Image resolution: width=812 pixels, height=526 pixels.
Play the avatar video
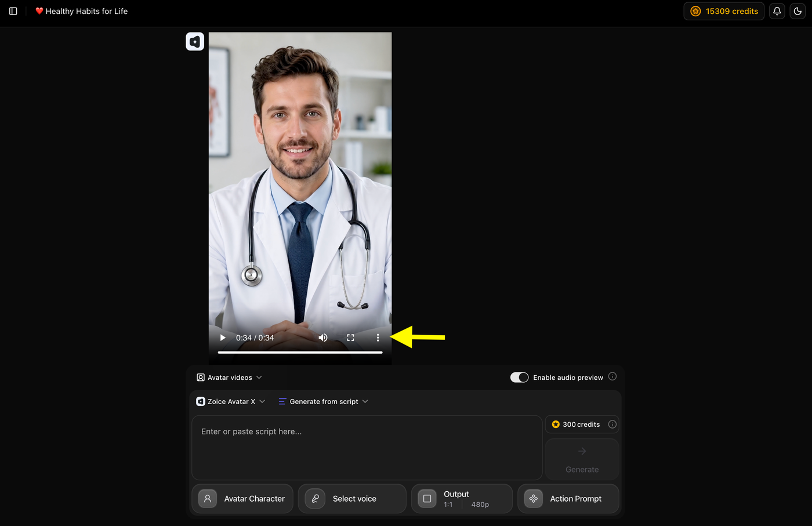click(223, 338)
